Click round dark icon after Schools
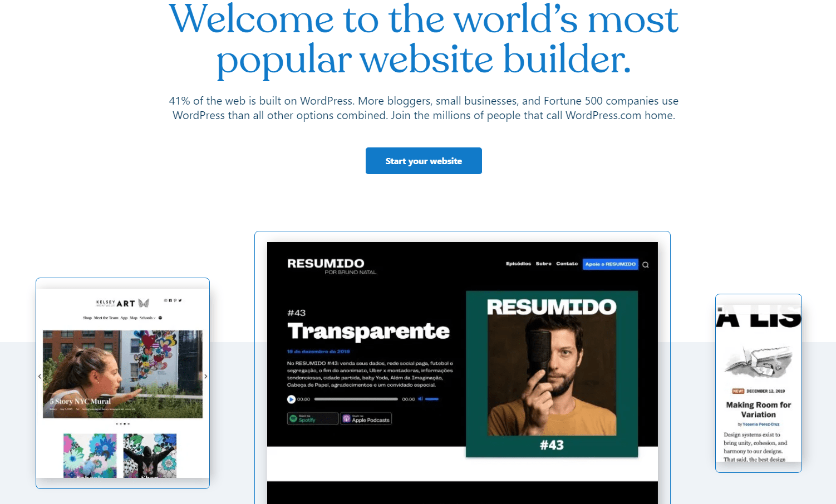836x504 pixels. tap(160, 318)
